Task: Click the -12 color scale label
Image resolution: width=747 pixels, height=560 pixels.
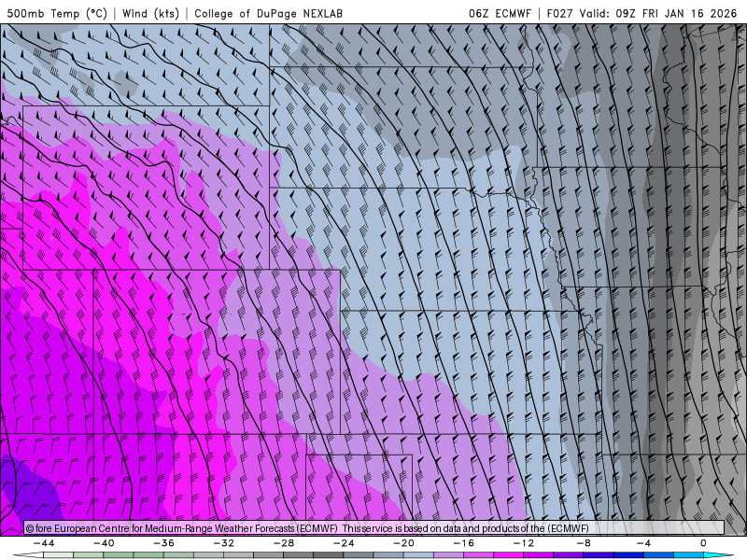Action: click(x=524, y=543)
